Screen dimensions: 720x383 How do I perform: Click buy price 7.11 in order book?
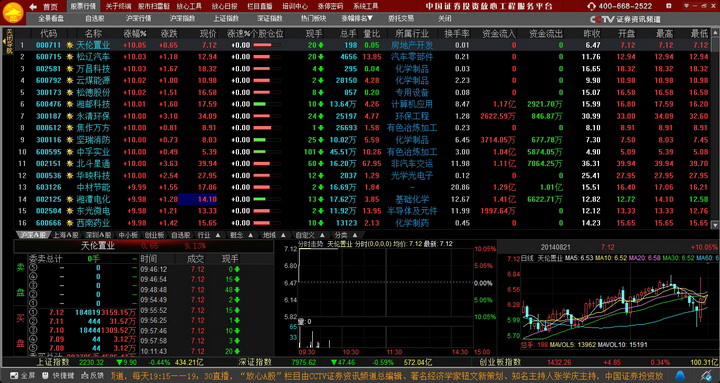pos(57,321)
